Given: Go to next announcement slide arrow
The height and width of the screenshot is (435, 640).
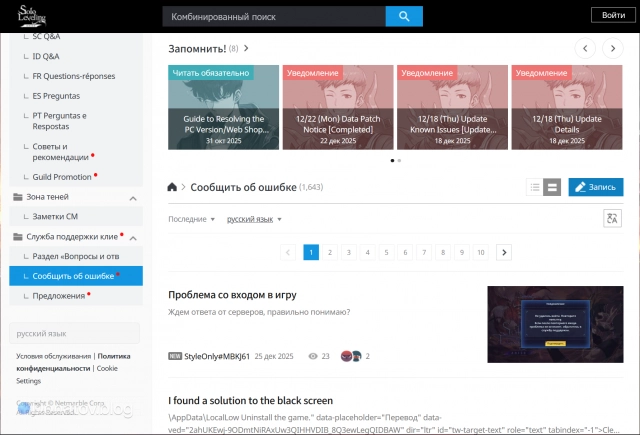Looking at the screenshot, I should point(612,48).
